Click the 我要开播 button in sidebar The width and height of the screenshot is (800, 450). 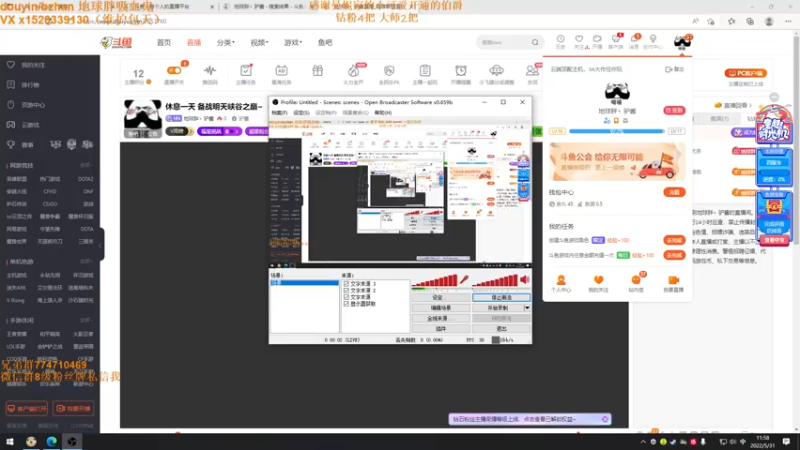(73, 409)
